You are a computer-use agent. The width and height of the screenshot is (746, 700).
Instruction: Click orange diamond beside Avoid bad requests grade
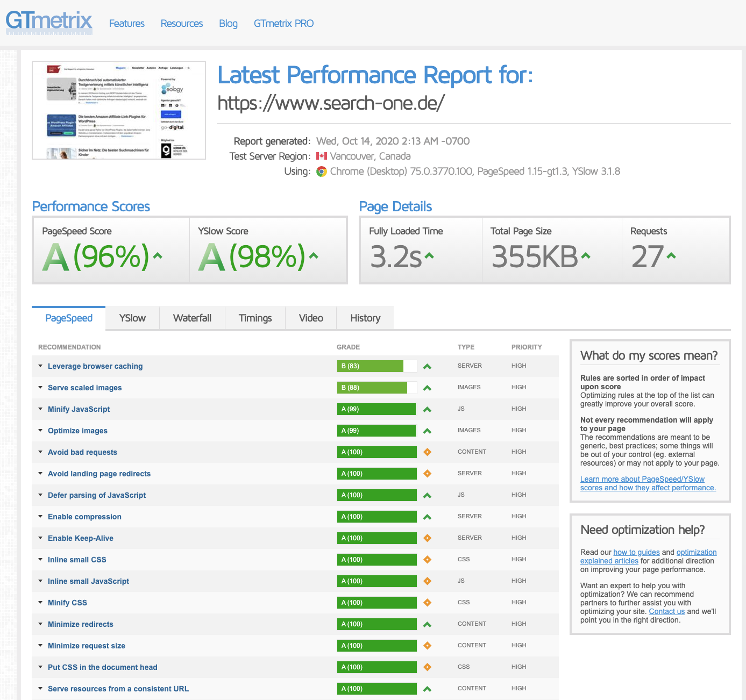(x=427, y=452)
